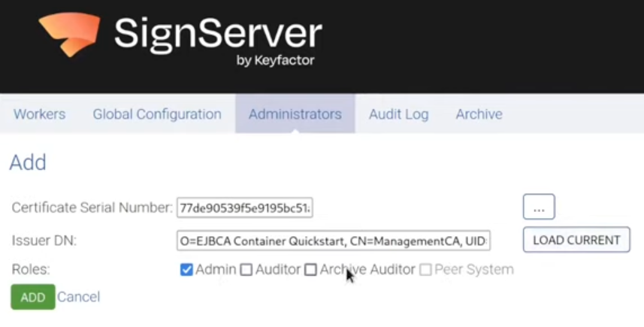
Task: Click the SignServer logo icon
Action: tap(70, 34)
